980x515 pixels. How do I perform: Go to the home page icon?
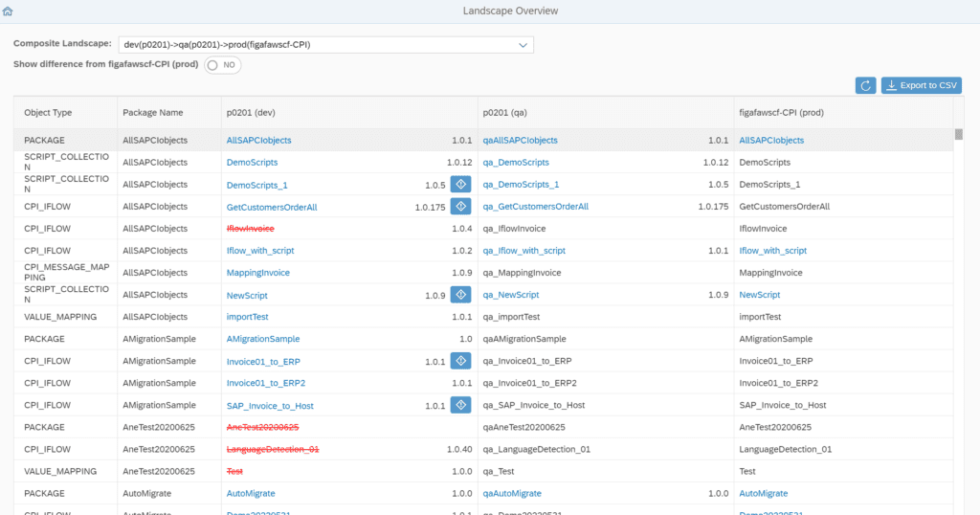(8, 11)
